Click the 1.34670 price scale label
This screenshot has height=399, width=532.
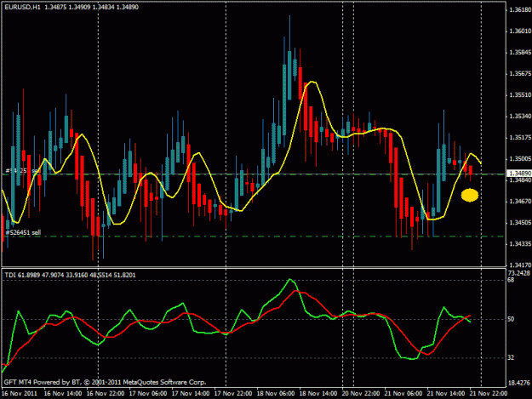pos(520,202)
